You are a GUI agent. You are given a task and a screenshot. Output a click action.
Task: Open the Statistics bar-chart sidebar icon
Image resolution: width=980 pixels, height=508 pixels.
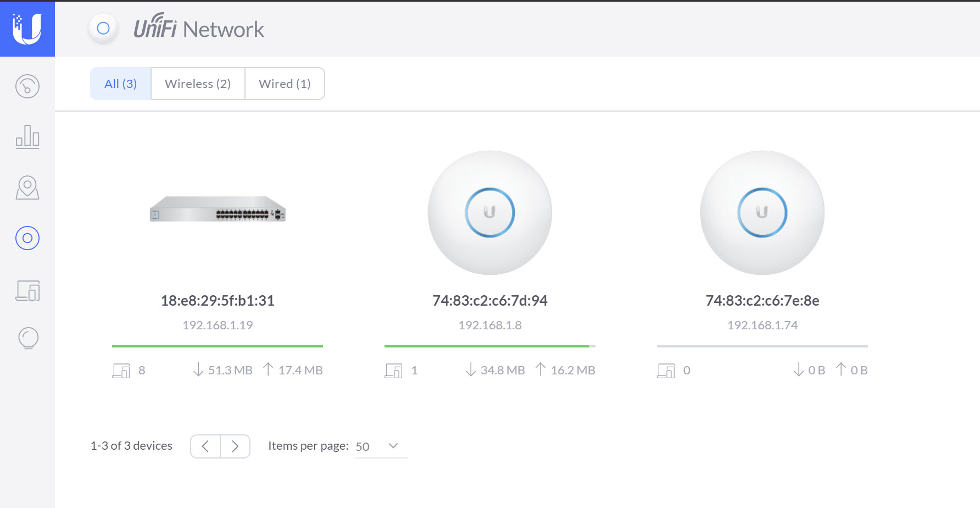click(x=27, y=137)
